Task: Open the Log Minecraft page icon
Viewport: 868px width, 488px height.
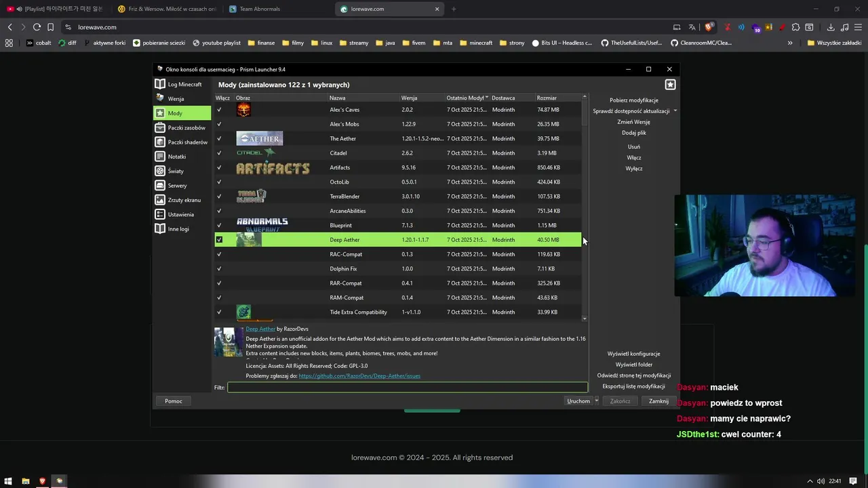Action: (x=160, y=84)
